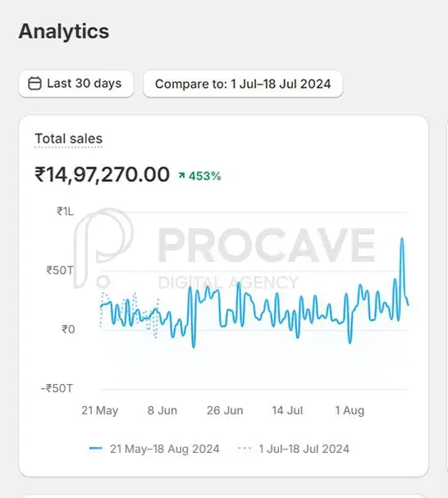The height and width of the screenshot is (498, 448).
Task: Open the Last 30 days date picker
Action: (76, 84)
